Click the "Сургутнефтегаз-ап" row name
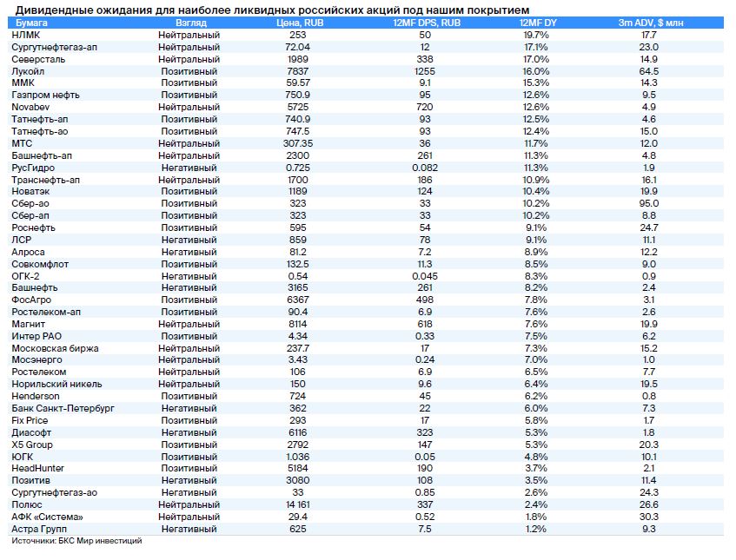 [x=55, y=48]
